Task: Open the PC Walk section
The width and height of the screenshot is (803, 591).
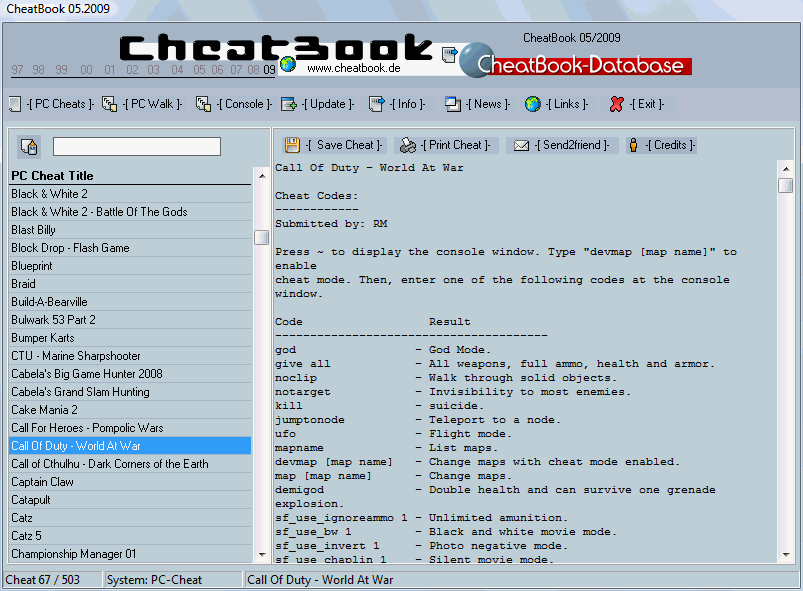Action: click(x=153, y=104)
